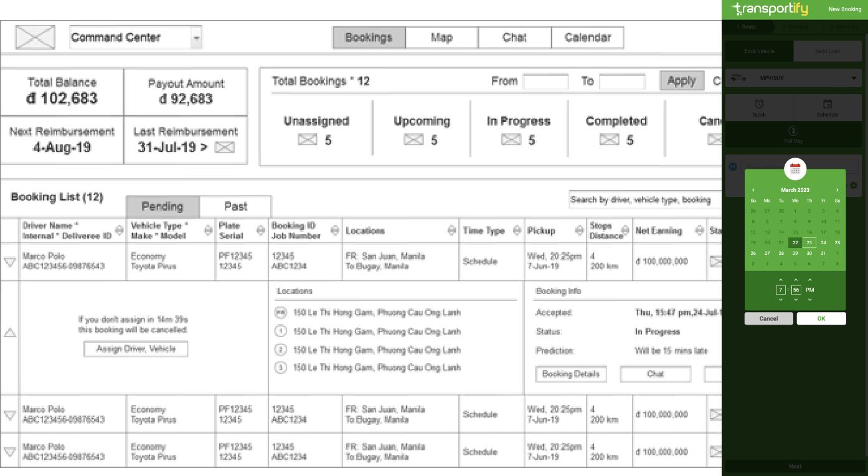Open the Command Center dropdown
Viewport: 868px width, 476px height.
(x=196, y=38)
